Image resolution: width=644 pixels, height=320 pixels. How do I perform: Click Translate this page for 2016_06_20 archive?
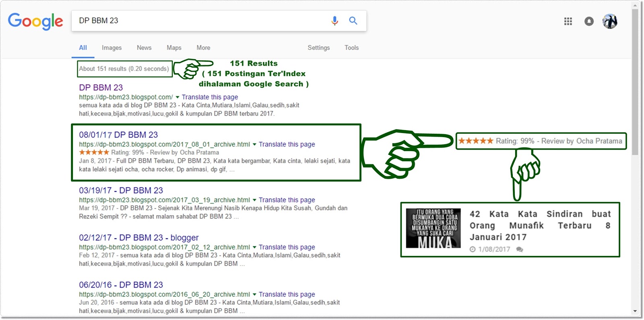(x=287, y=295)
